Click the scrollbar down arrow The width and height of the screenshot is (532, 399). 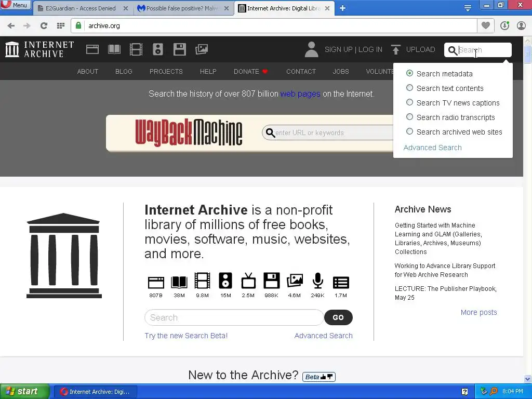pyautogui.click(x=528, y=379)
